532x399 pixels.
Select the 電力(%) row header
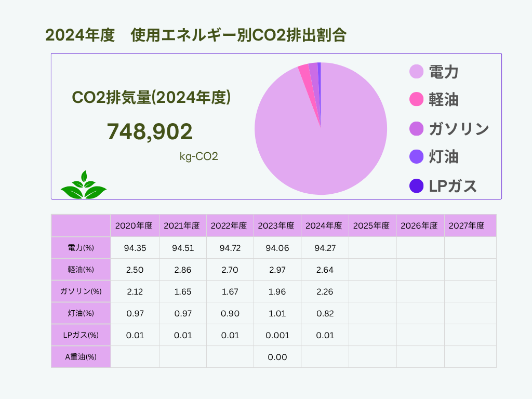pos(81,248)
